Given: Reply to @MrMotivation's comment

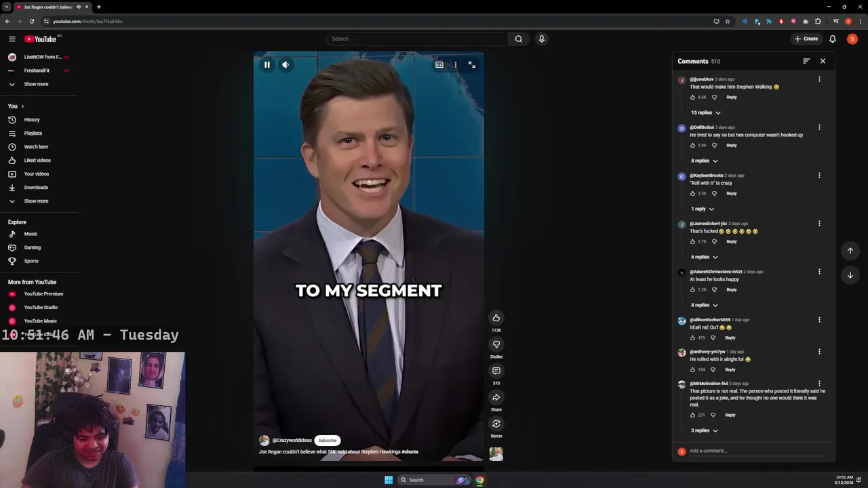Looking at the screenshot, I should pyautogui.click(x=730, y=415).
